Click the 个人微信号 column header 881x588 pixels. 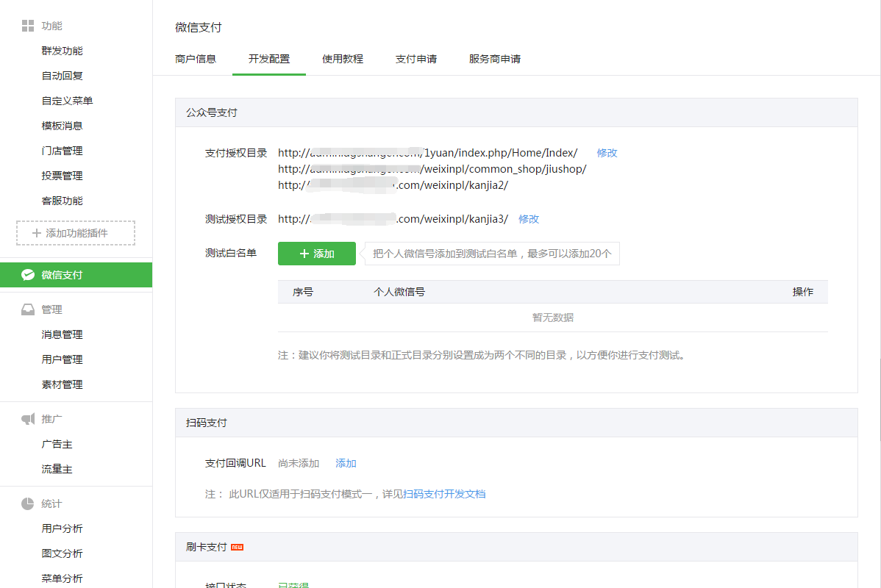click(x=399, y=292)
